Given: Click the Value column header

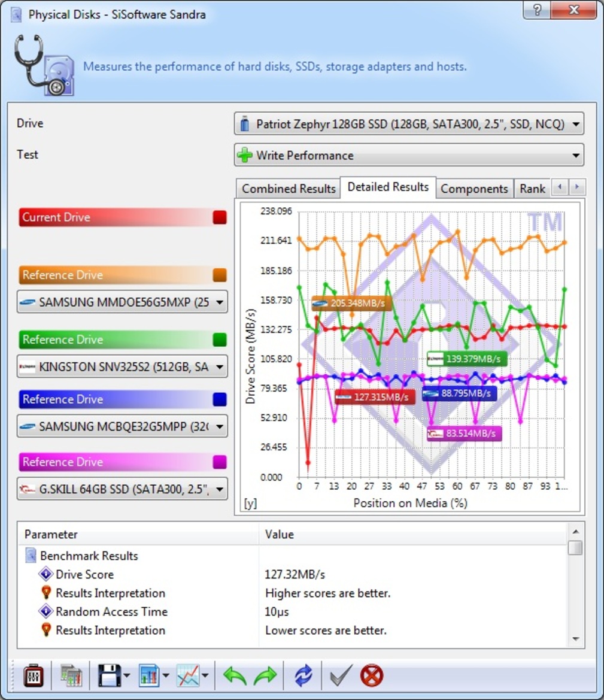Looking at the screenshot, I should [412, 534].
